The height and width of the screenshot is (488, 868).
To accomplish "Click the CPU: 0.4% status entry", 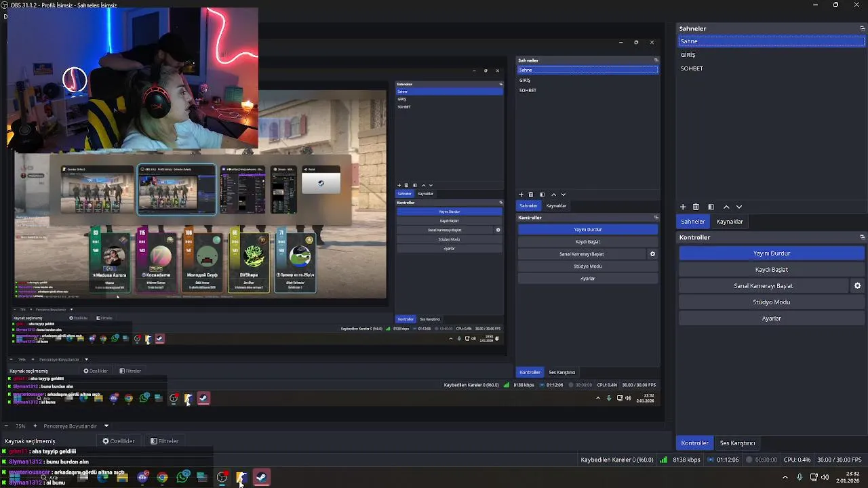I will [x=797, y=460].
